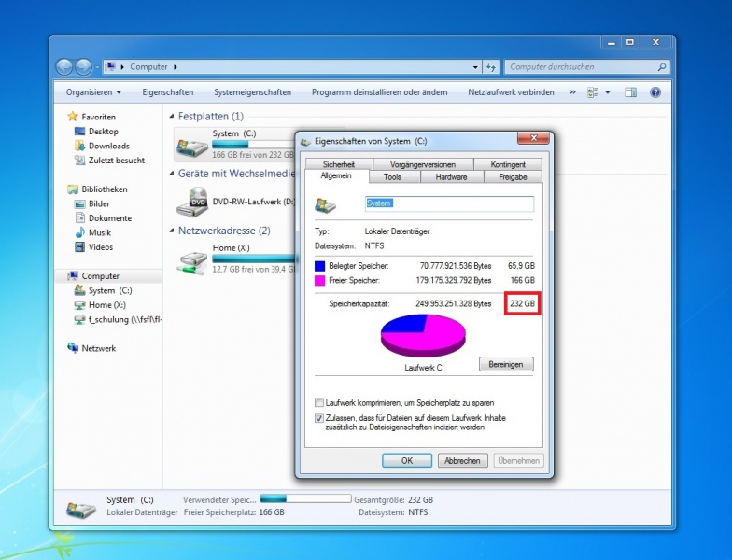
Task: Close the Eigenschaften von System dialog
Action: point(533,138)
